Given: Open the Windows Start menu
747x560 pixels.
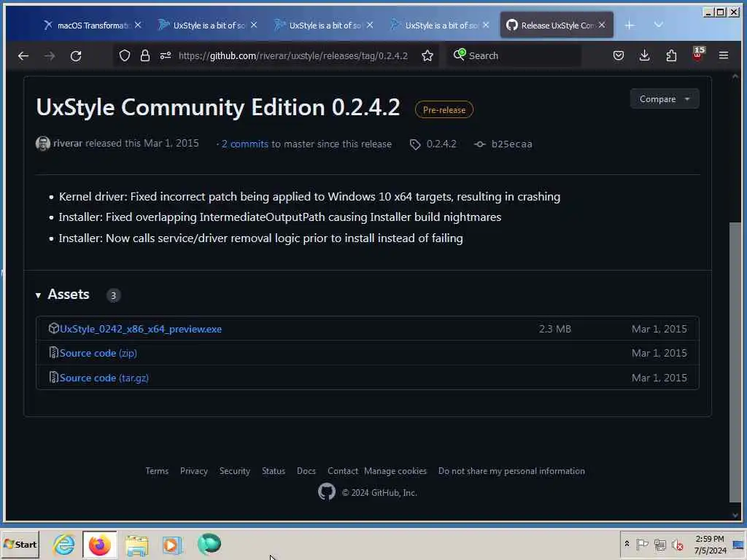Looking at the screenshot, I should [20, 544].
